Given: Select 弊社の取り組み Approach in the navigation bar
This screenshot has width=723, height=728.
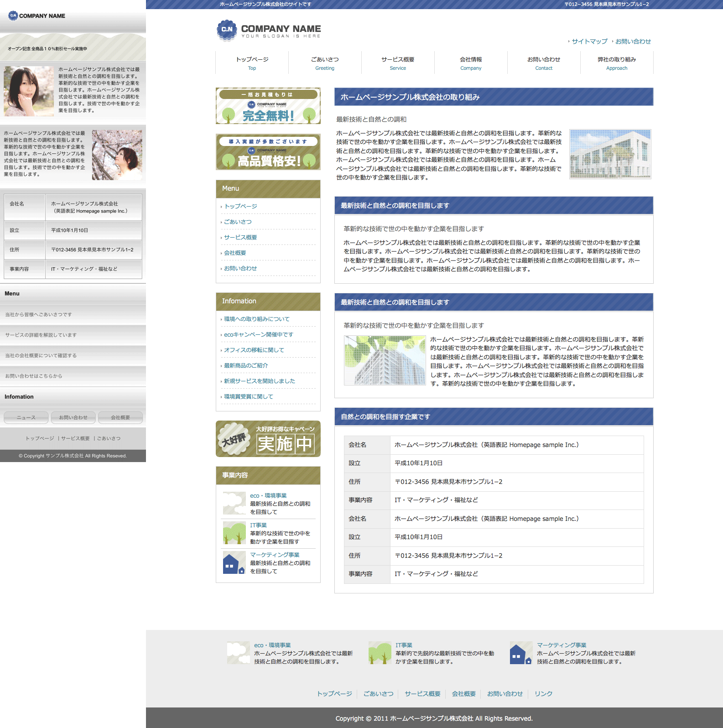Looking at the screenshot, I should 617,63.
